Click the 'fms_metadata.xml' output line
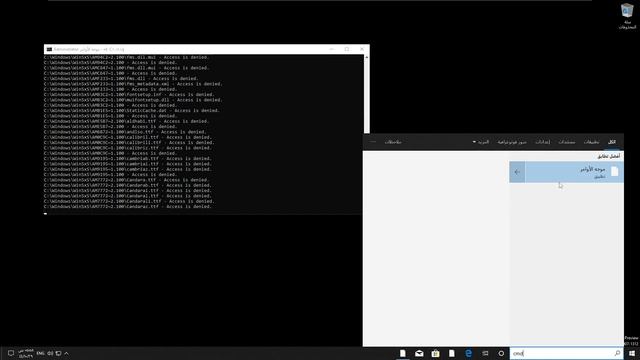 [x=133, y=84]
